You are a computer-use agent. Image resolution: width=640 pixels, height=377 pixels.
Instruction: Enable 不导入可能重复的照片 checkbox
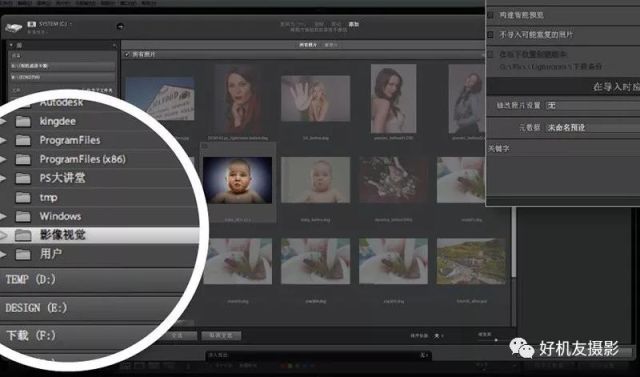pos(490,35)
